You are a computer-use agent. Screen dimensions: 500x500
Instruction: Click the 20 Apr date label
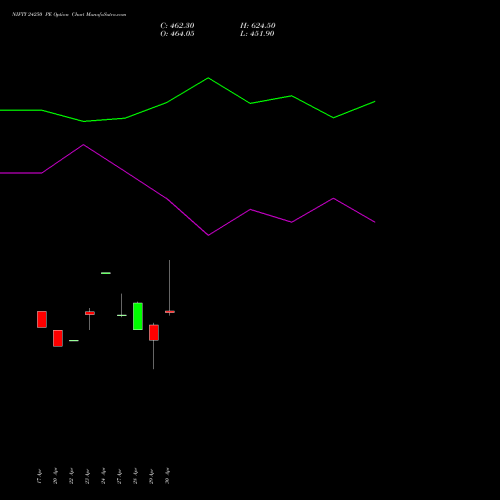click(x=55, y=476)
